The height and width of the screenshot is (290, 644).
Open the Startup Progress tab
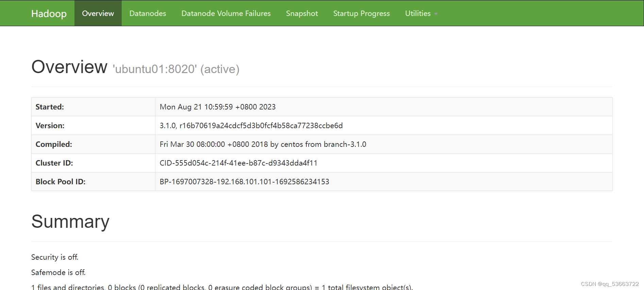pyautogui.click(x=361, y=13)
